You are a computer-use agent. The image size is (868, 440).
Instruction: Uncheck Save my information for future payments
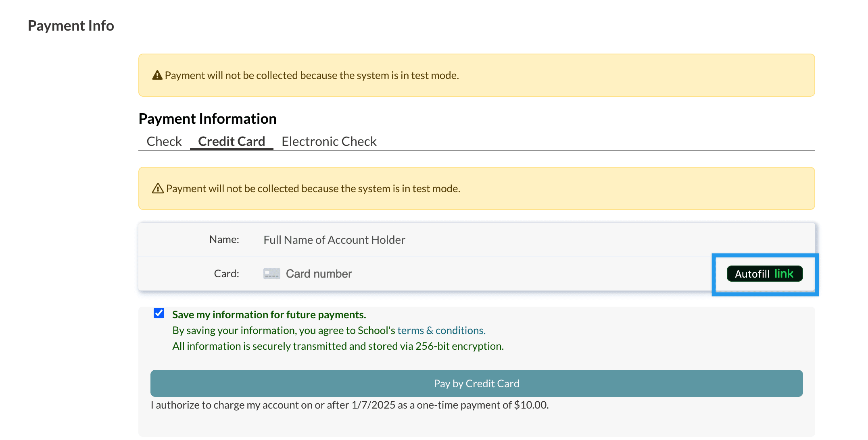[x=159, y=313]
